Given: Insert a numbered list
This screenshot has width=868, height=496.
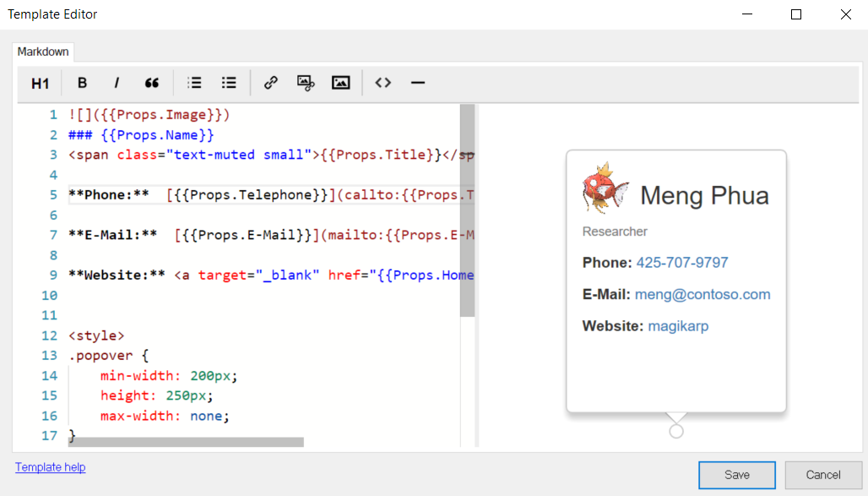Looking at the screenshot, I should point(194,83).
